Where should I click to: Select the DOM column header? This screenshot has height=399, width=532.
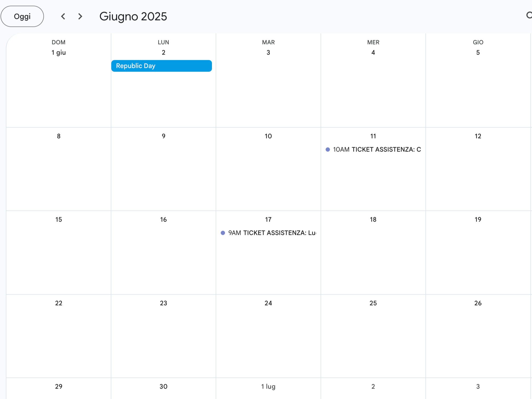(58, 42)
